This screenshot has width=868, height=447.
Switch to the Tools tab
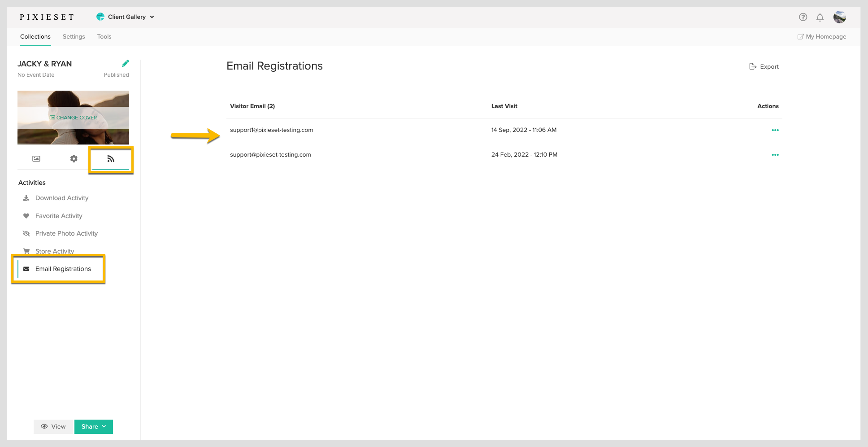click(104, 37)
